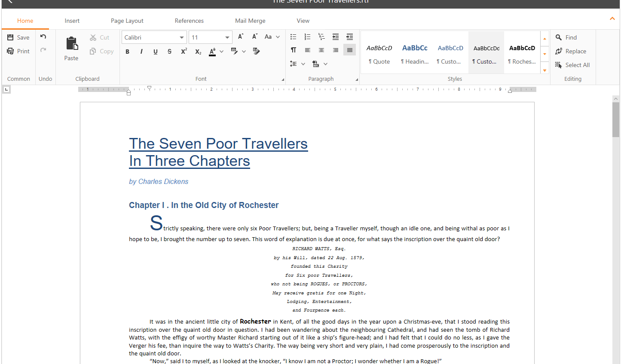Increase the font size
Viewport: 627px width, 364px height.
(x=241, y=37)
